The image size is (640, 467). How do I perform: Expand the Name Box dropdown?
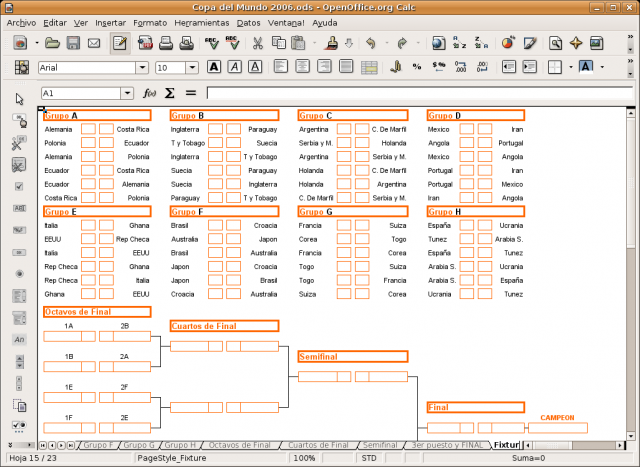pyautogui.click(x=127, y=93)
